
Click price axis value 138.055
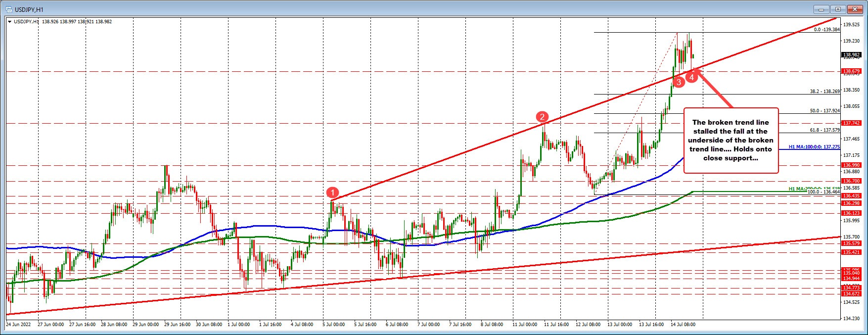point(851,106)
